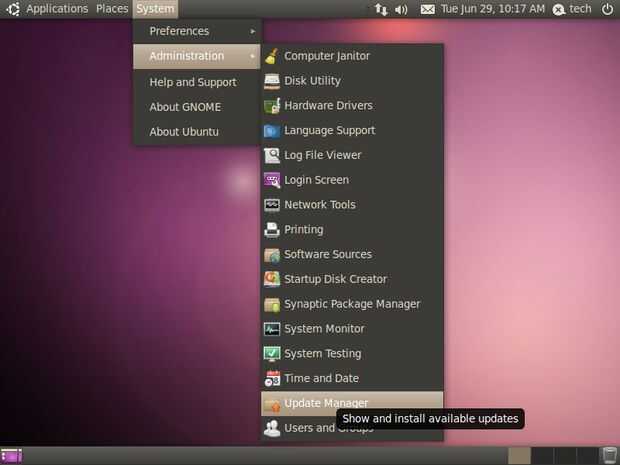
Task: Click the Users and Groups people icon
Action: click(x=272, y=428)
